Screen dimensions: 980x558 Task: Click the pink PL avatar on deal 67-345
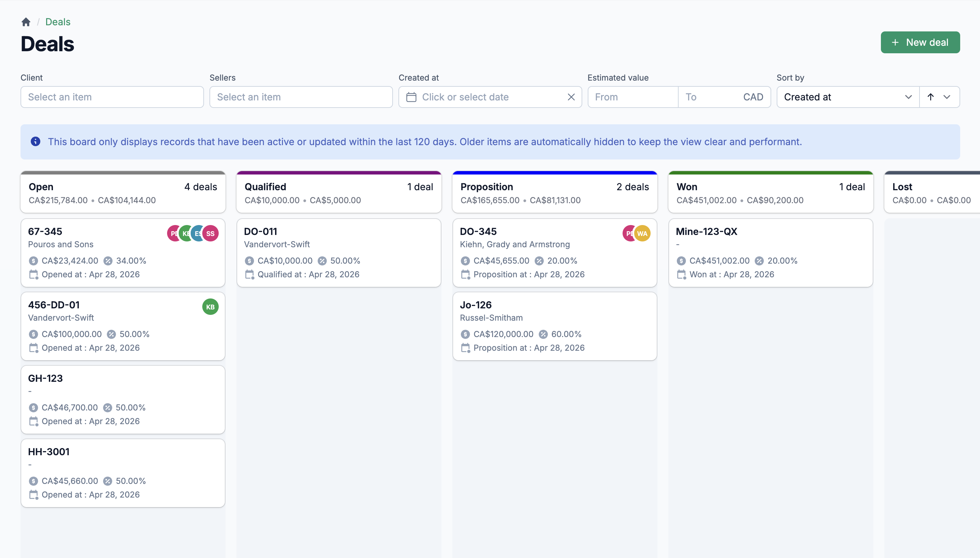tap(173, 233)
